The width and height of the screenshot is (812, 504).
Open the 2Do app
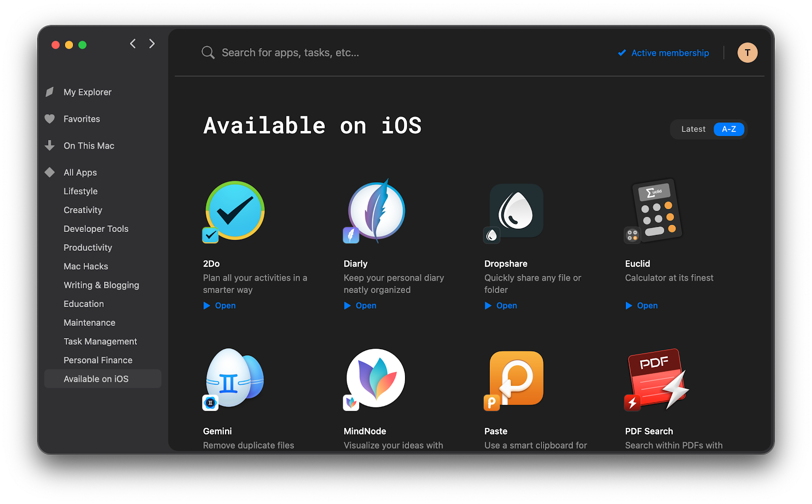220,306
